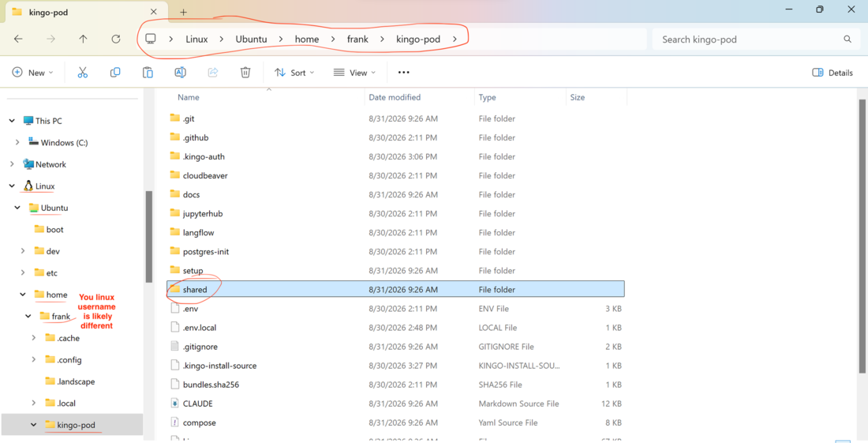The width and height of the screenshot is (868, 443).
Task: Sort by the Size column header
Action: click(578, 97)
